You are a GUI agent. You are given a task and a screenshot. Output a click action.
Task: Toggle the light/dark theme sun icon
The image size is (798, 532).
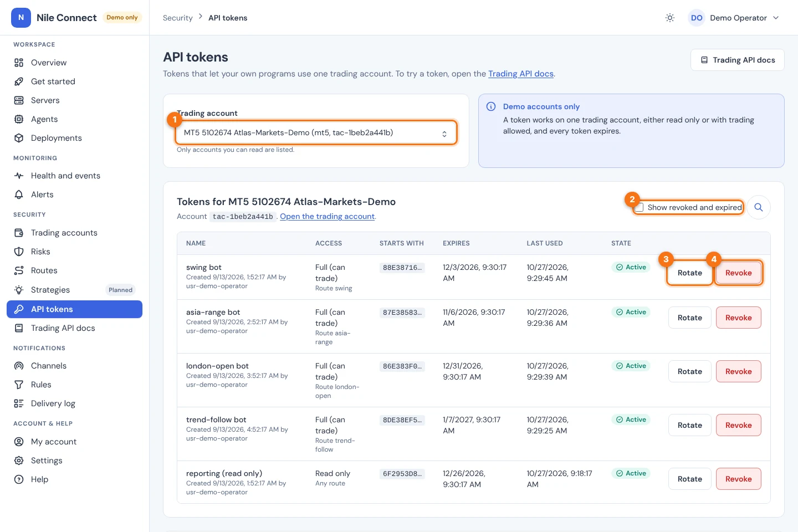click(x=670, y=18)
